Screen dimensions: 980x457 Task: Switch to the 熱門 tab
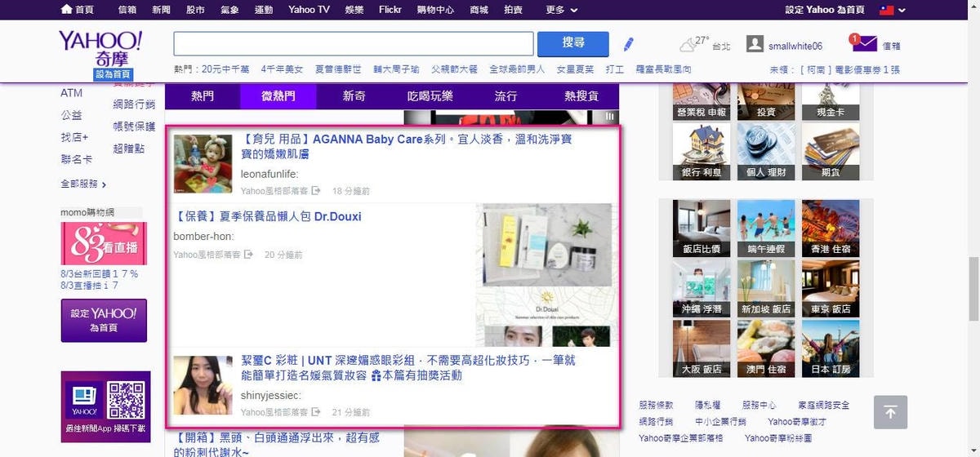click(x=203, y=96)
